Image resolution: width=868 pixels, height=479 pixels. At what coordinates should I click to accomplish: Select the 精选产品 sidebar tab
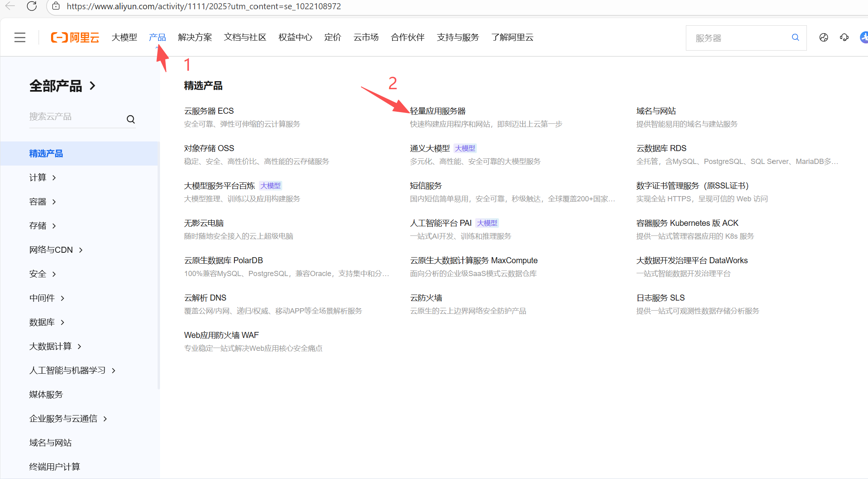click(x=46, y=154)
